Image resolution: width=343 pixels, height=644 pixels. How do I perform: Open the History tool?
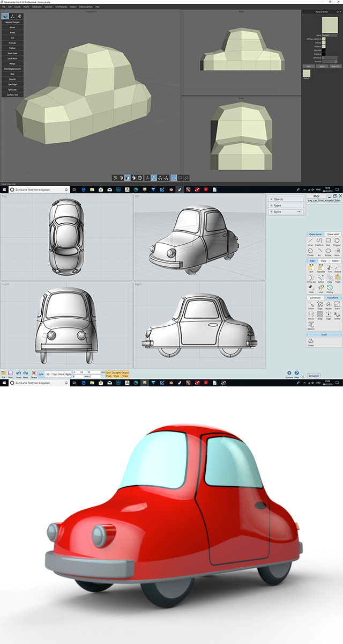coord(330,289)
